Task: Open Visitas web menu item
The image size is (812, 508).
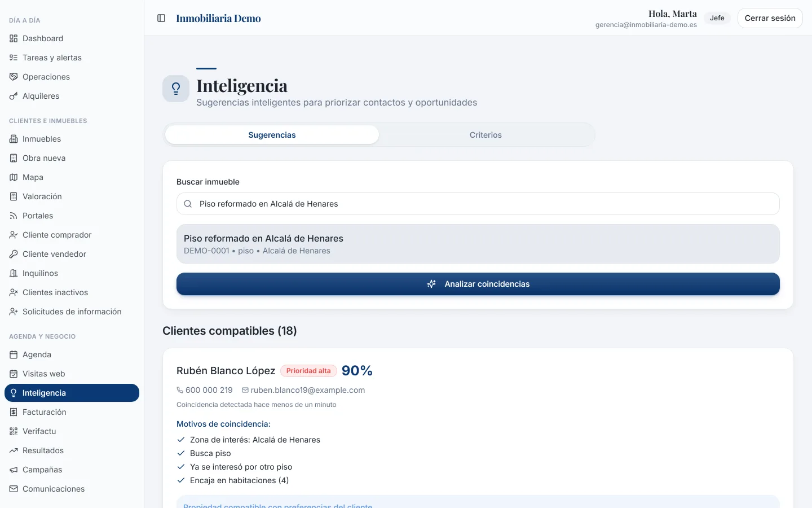Action: coord(72,374)
